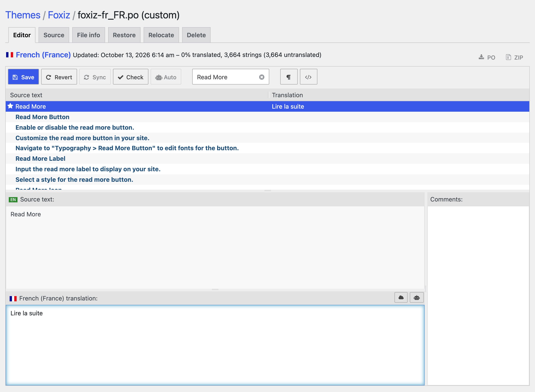The height and width of the screenshot is (392, 535).
Task: Select the Navigate to Typography string row
Action: 267,148
